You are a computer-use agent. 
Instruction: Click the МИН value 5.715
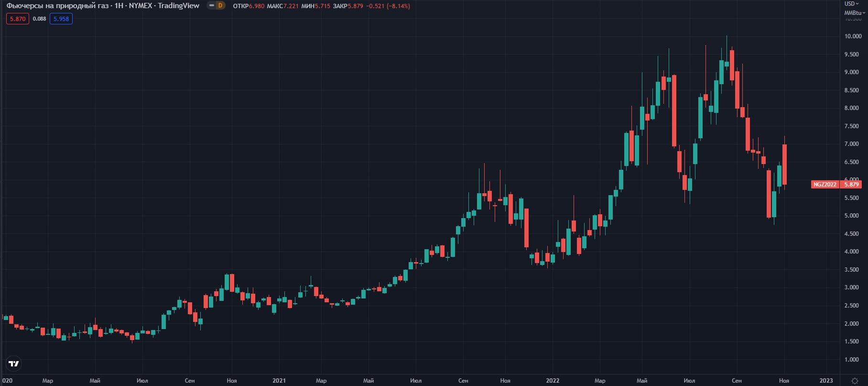coord(323,6)
